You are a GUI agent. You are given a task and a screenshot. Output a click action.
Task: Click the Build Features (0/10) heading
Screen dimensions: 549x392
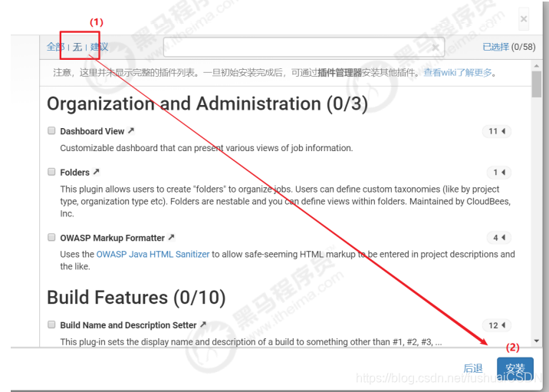136,298
